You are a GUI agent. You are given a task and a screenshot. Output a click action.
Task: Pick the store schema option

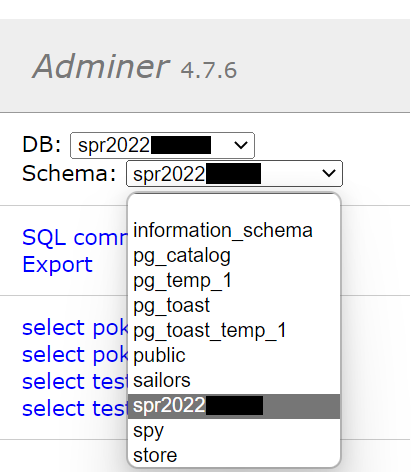pyautogui.click(x=234, y=456)
